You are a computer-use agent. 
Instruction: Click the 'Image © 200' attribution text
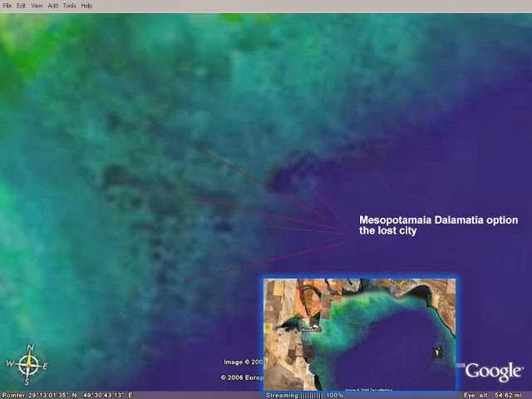pyautogui.click(x=244, y=362)
